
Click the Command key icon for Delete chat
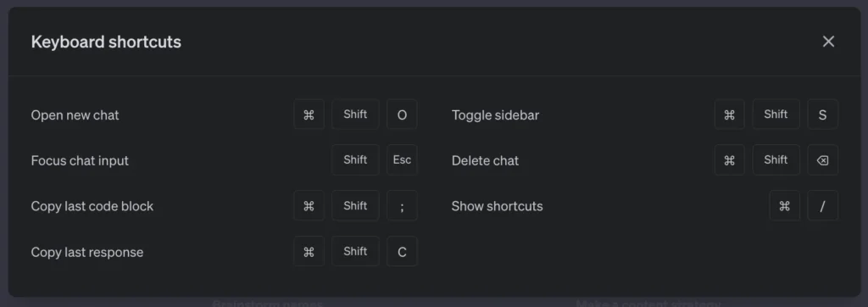tap(730, 160)
